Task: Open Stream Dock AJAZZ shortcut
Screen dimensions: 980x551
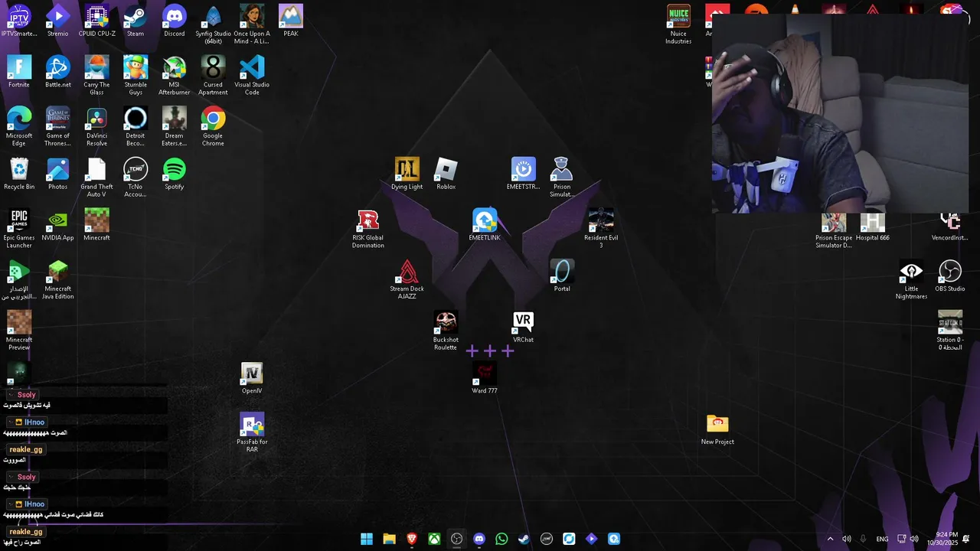Action: [407, 280]
